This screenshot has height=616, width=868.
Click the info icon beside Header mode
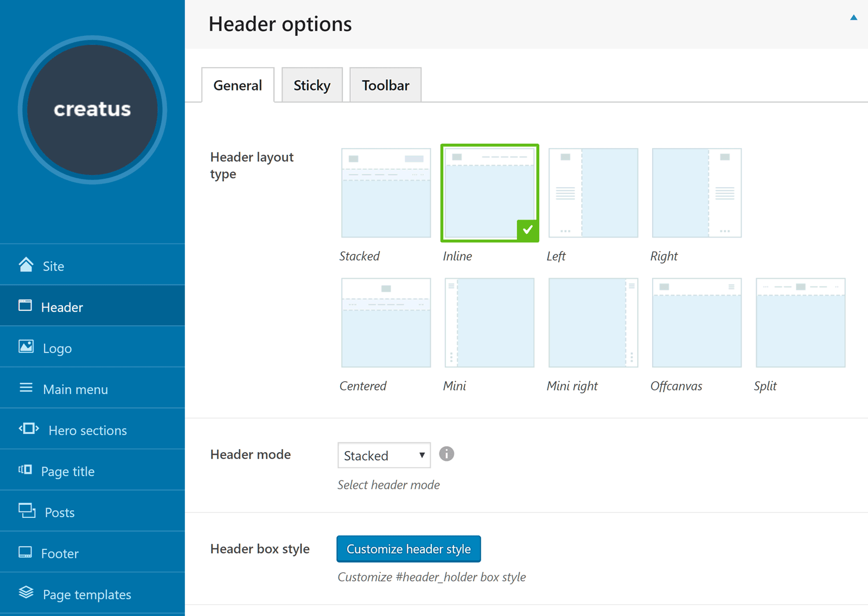(446, 454)
